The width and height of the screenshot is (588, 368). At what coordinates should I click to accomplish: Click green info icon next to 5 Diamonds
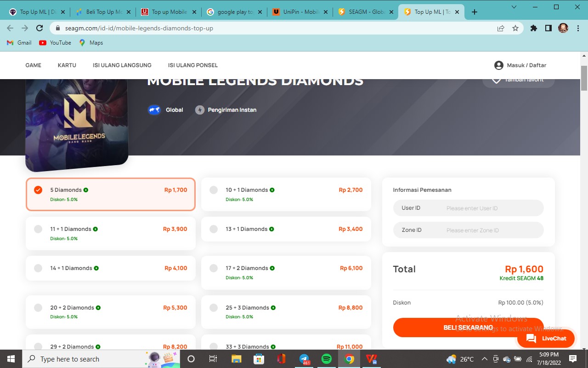(x=86, y=190)
